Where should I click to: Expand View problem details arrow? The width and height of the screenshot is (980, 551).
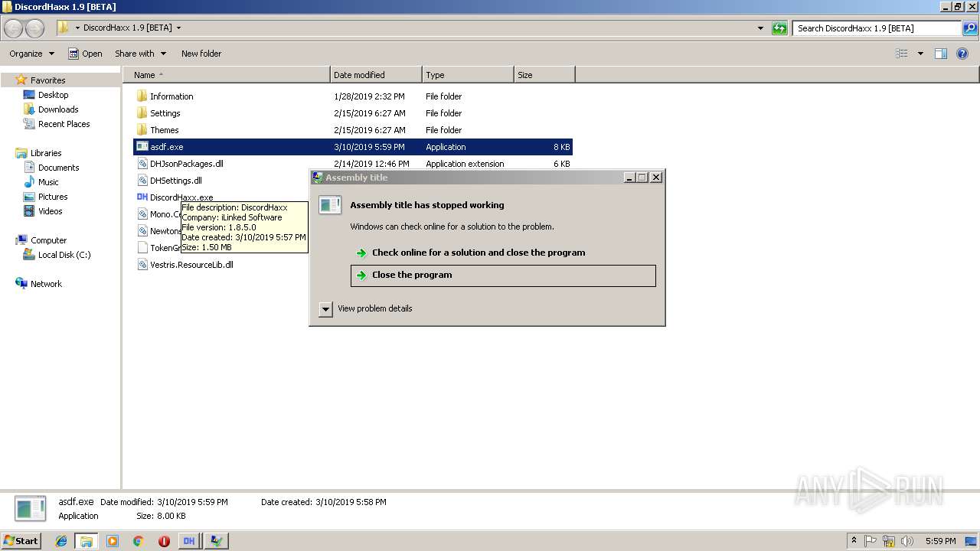tap(325, 308)
